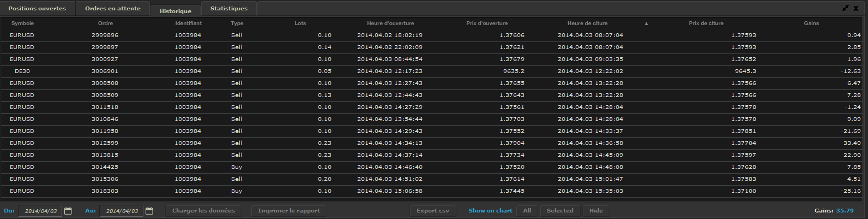Sort table by the Gains column header

point(811,23)
